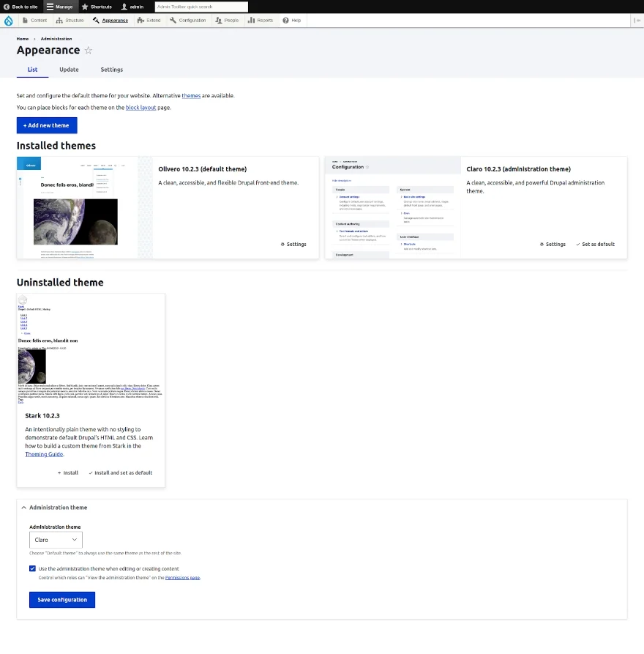Click the Drupal logo home icon
The width and height of the screenshot is (644, 654).
coord(8,21)
